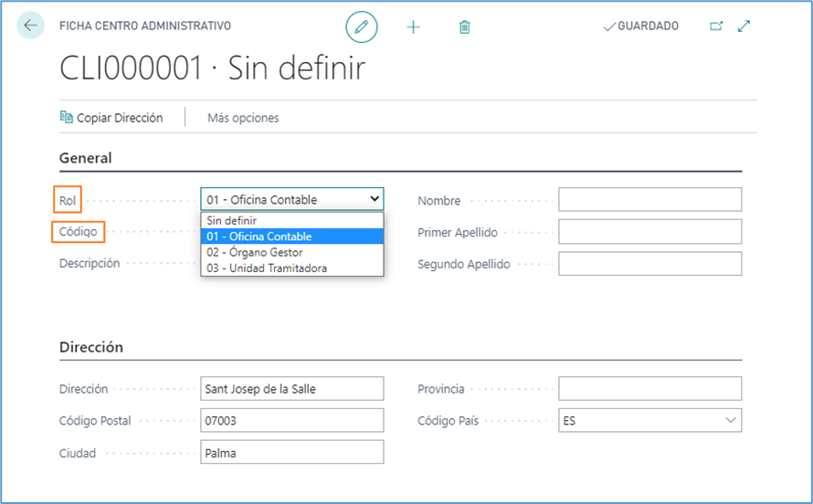Click the Provincia input field
The width and height of the screenshot is (813, 504).
[649, 389]
